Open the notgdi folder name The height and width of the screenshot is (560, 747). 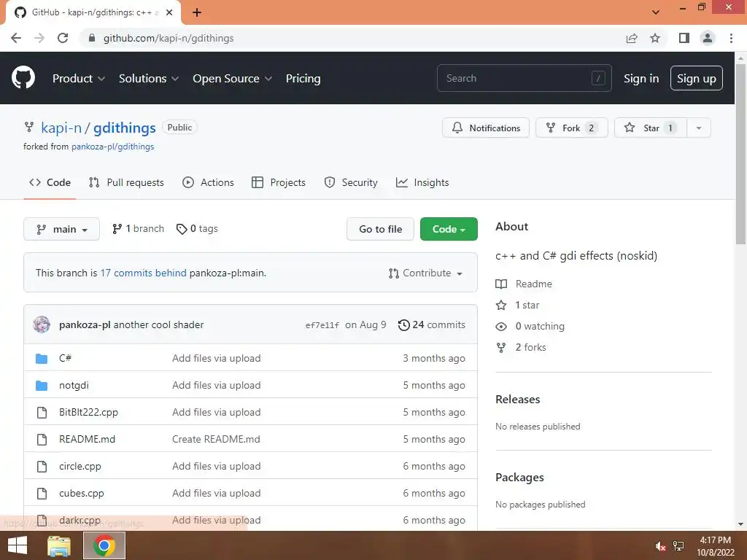click(74, 385)
